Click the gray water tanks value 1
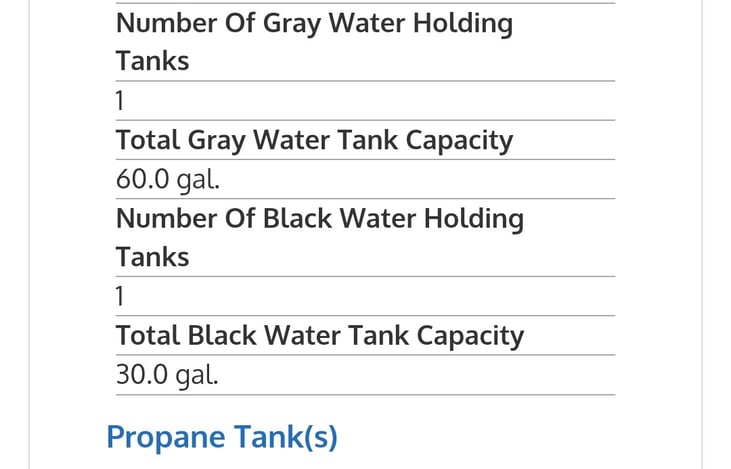Image resolution: width=731 pixels, height=469 pixels. [x=120, y=101]
